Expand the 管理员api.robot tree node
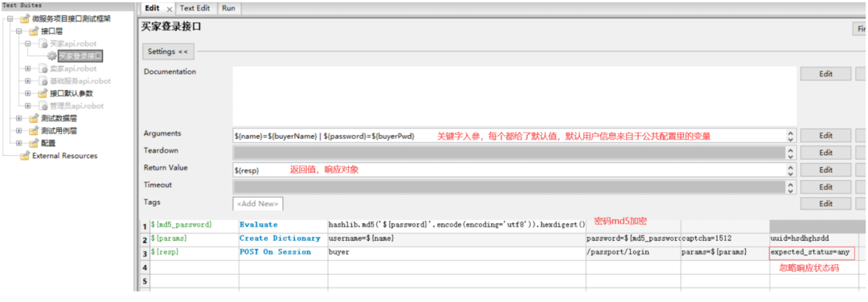This screenshot has width=868, height=302. [27, 106]
